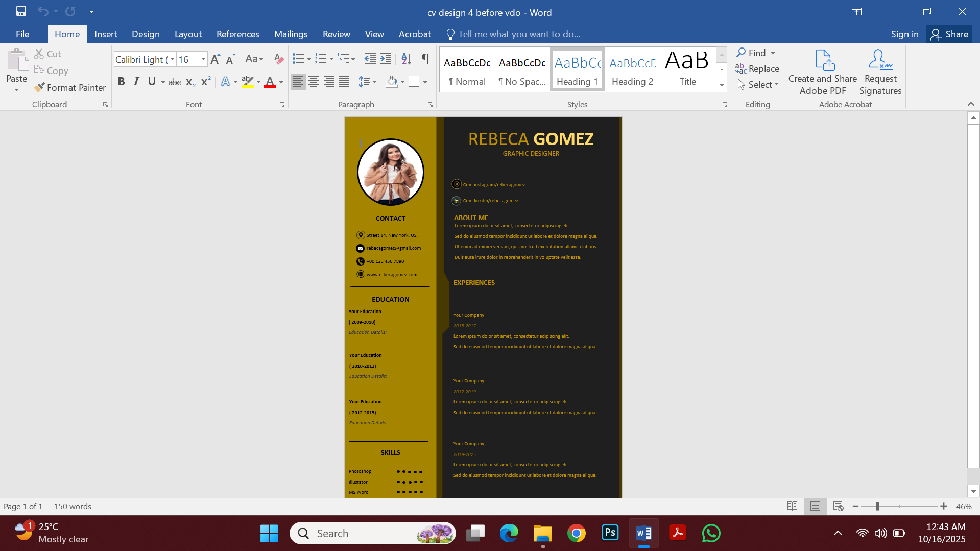Toggle the bulleted list
This screenshot has width=980, height=551.
click(299, 59)
